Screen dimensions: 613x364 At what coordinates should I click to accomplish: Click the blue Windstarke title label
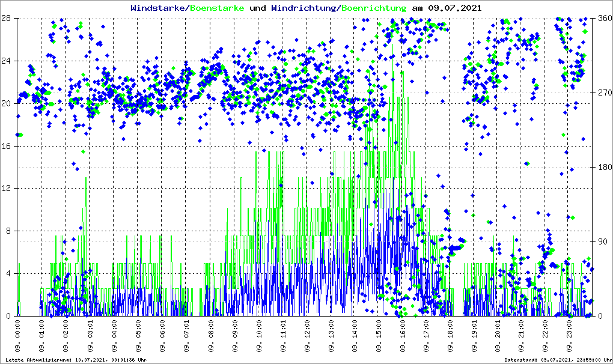(x=159, y=8)
